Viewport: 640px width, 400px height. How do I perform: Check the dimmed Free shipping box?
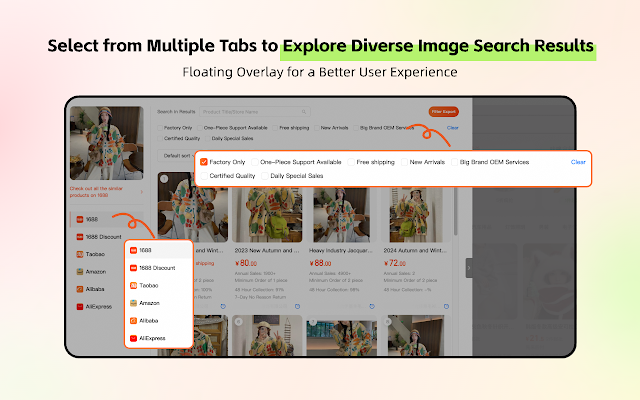click(275, 128)
